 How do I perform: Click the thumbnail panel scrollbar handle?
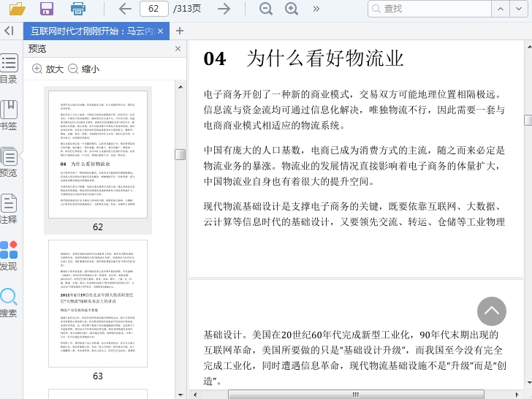click(x=180, y=154)
